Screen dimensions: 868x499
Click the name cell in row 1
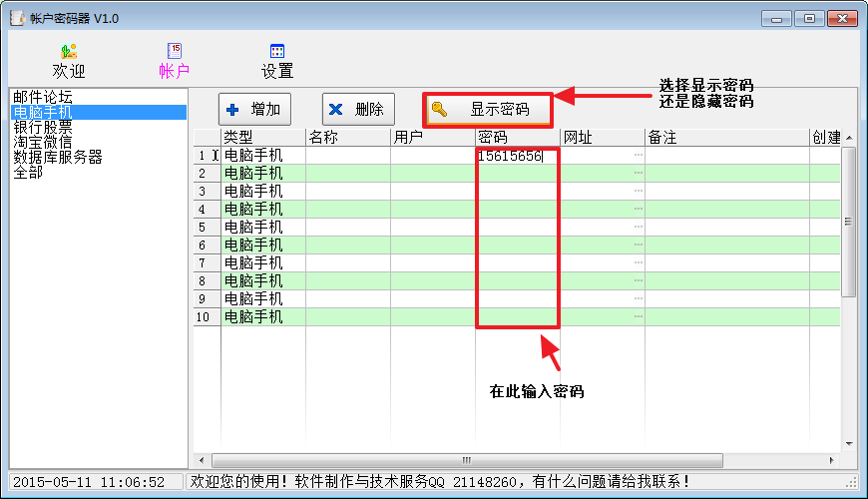348,156
